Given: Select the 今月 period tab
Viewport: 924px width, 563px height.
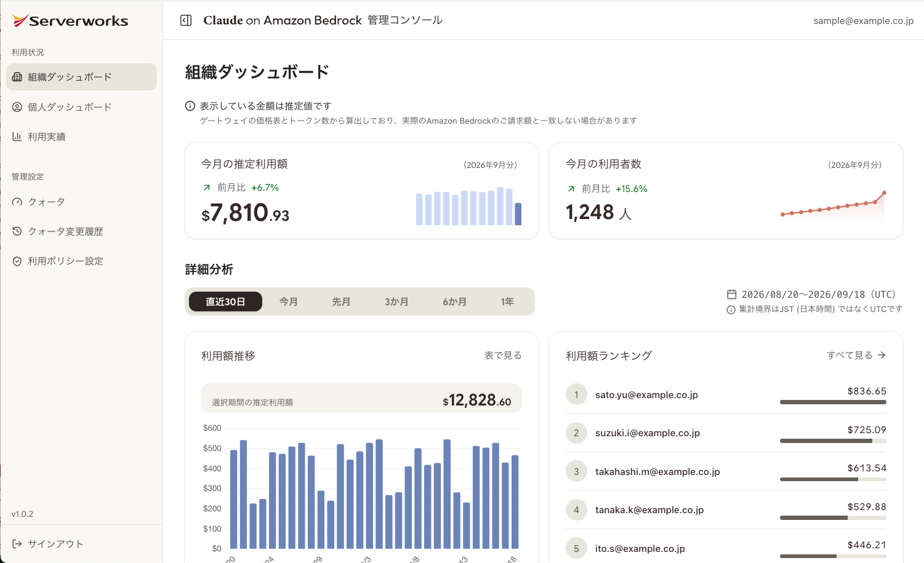Looking at the screenshot, I should (x=289, y=301).
